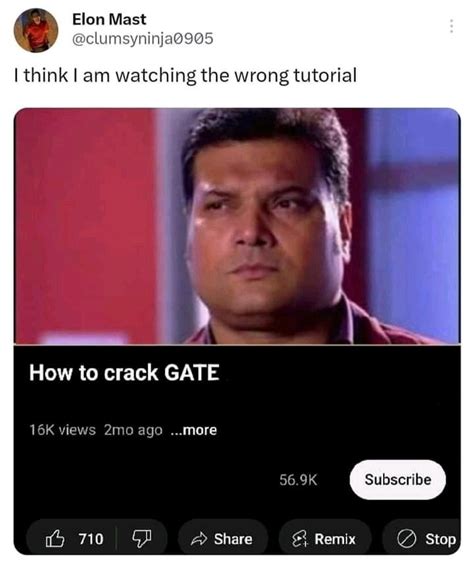
Task: Open the @clumsyninja0905 handle
Action: coord(143,39)
